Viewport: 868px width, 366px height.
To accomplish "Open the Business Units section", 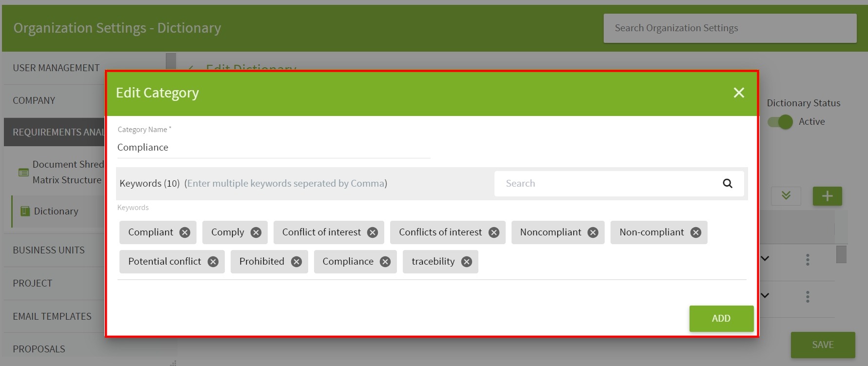I will coord(49,250).
